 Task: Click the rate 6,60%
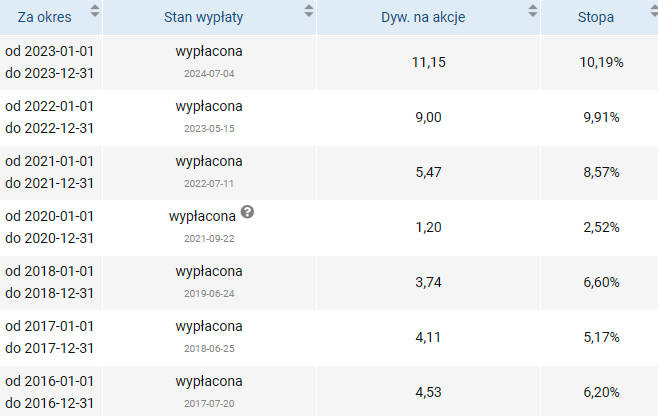point(601,282)
